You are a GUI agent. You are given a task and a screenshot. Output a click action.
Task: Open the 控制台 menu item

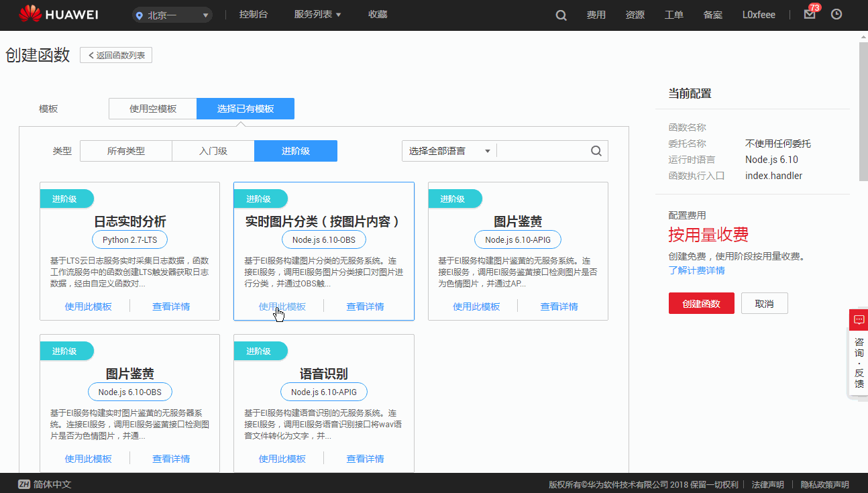click(254, 14)
